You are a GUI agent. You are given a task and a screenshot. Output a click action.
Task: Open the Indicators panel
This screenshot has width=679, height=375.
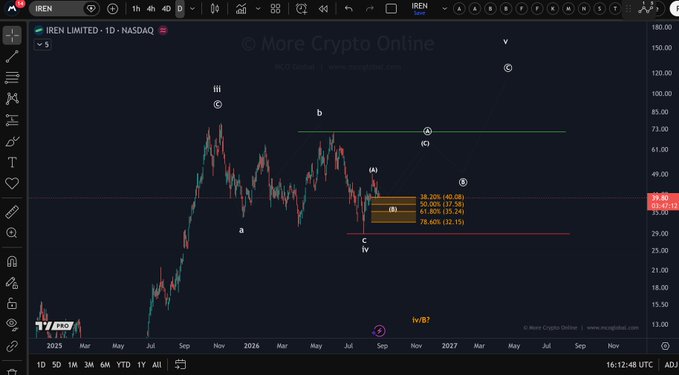click(241, 9)
